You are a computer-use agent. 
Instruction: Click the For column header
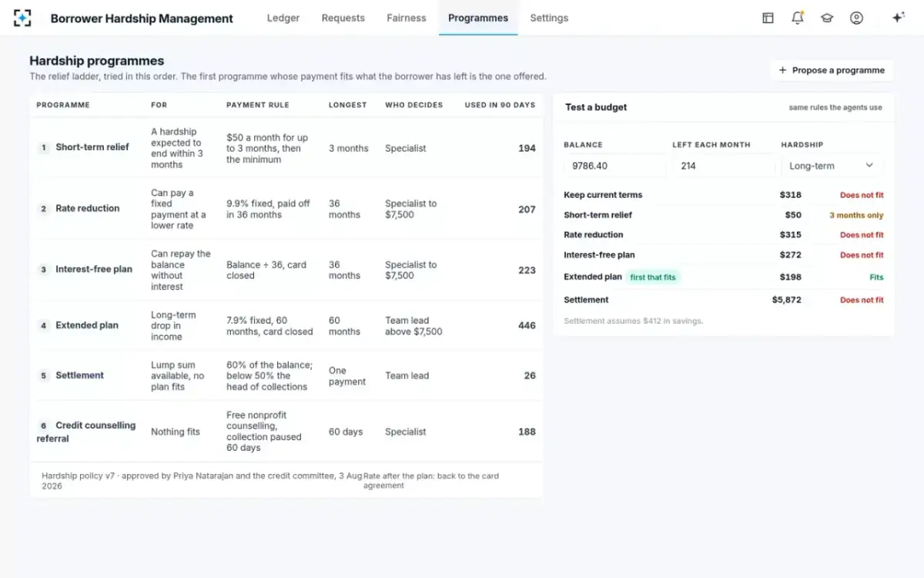pos(159,105)
